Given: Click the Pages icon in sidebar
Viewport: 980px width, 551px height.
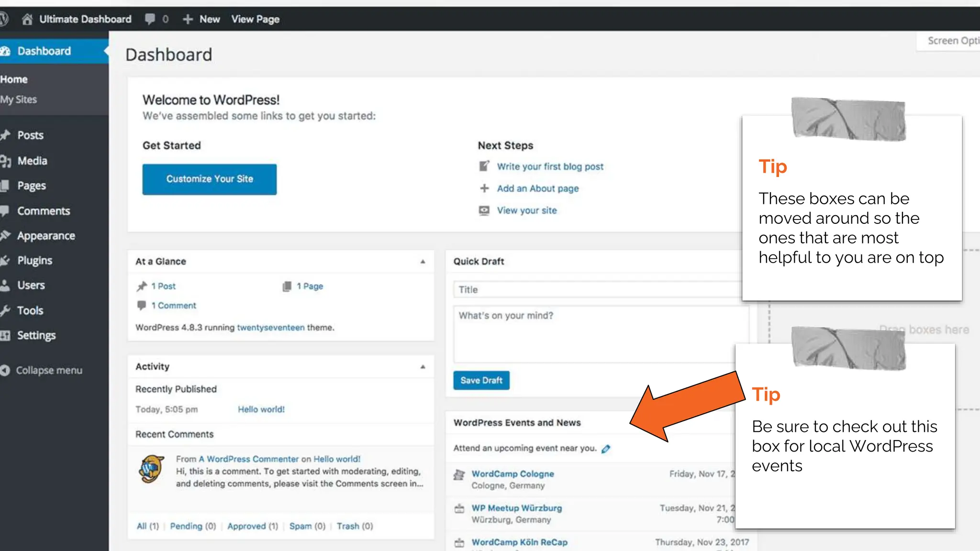Looking at the screenshot, I should 5,186.
